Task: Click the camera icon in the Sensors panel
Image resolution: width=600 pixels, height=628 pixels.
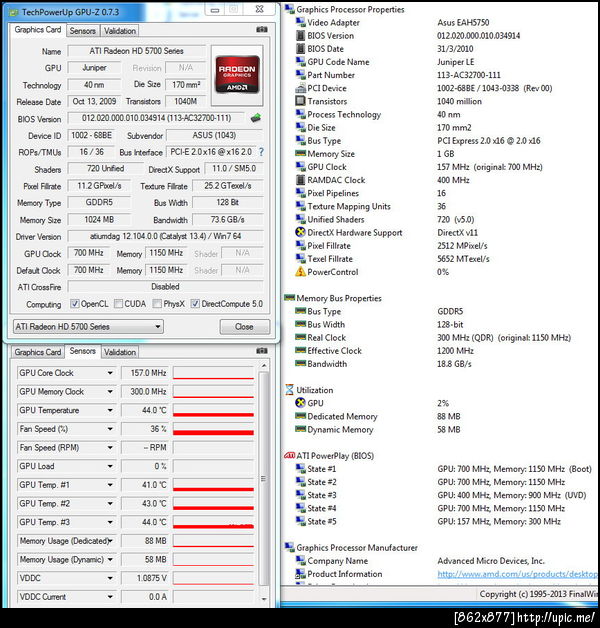Action: click(262, 351)
